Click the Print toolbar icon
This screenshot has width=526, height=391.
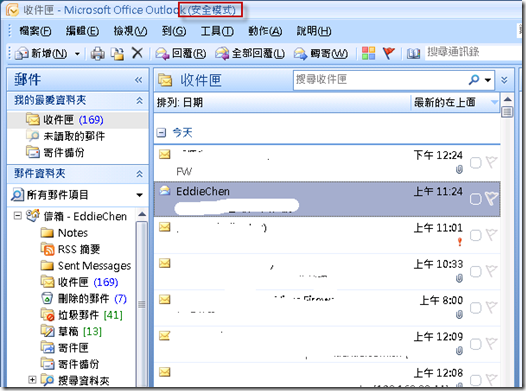[x=98, y=53]
